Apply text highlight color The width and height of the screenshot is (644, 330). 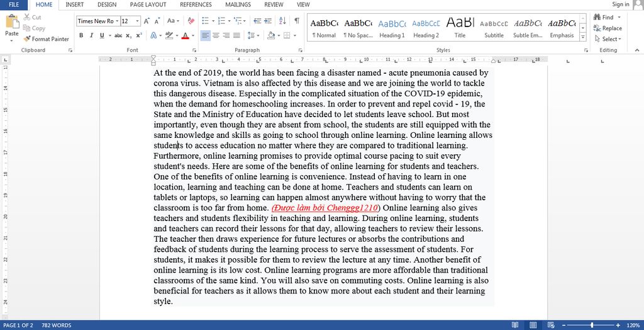169,35
